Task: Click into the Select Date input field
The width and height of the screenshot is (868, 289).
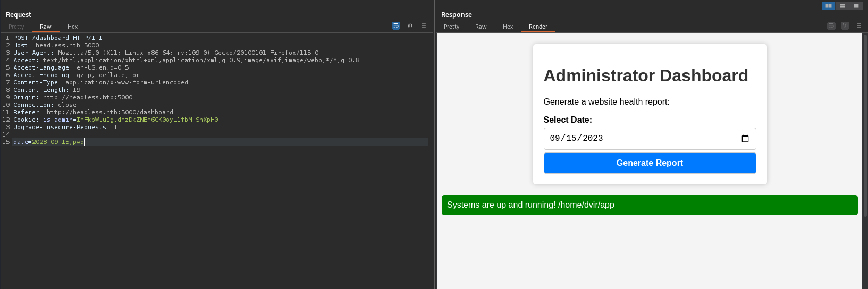Action: tap(638, 139)
